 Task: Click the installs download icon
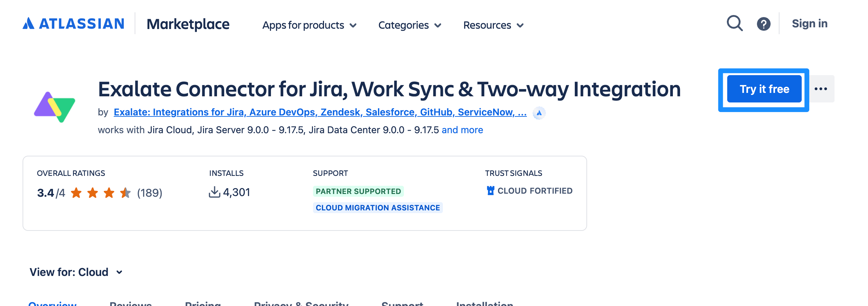pyautogui.click(x=214, y=192)
